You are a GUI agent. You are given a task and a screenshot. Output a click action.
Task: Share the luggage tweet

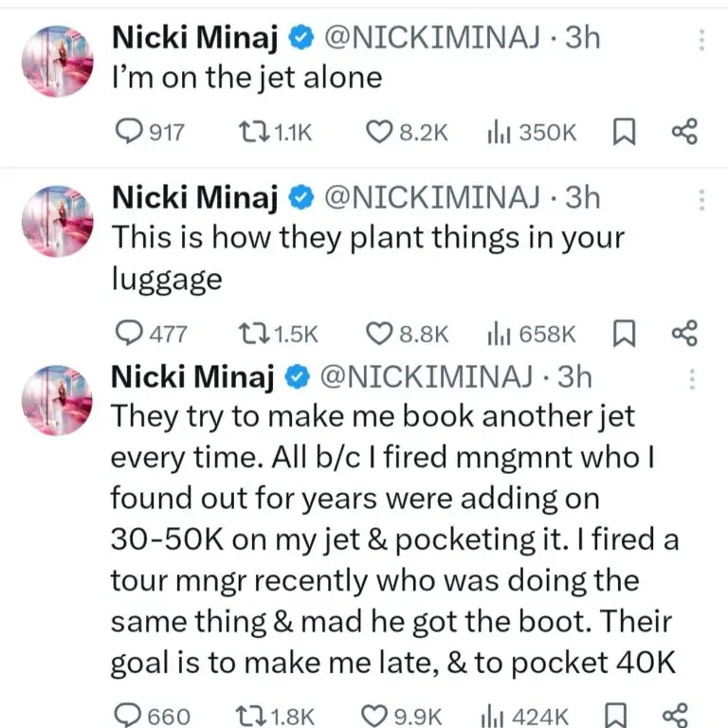point(683,333)
